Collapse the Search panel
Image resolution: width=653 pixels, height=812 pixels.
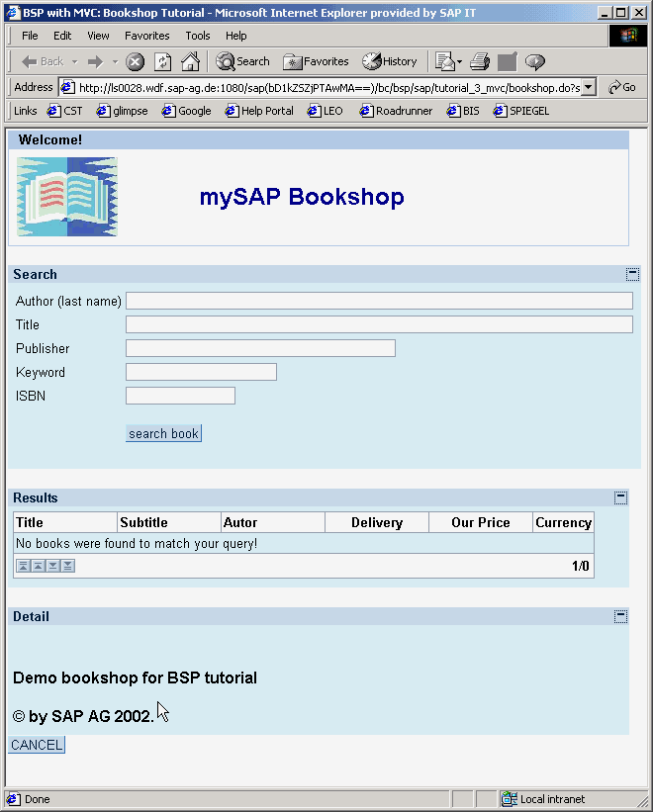pyautogui.click(x=632, y=275)
